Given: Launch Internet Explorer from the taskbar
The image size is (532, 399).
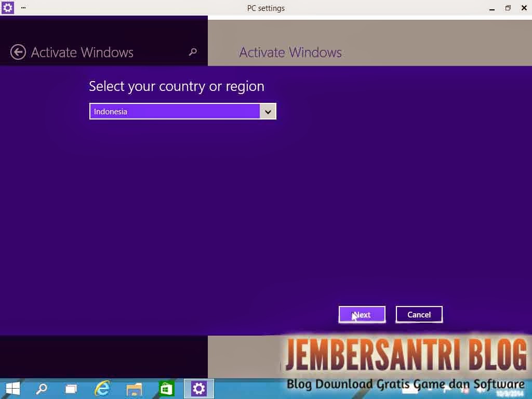Looking at the screenshot, I should [102, 388].
